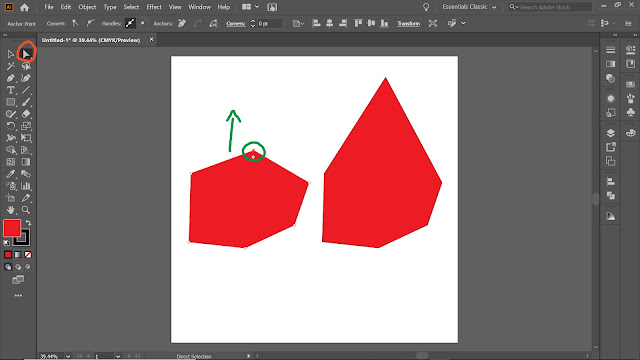Expand status bar Direct Selection arrow
This screenshot has width=640, height=360.
pos(249,356)
